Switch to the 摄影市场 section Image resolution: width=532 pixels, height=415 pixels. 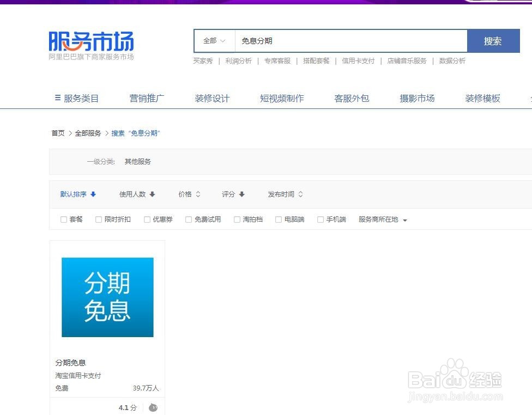pos(416,98)
